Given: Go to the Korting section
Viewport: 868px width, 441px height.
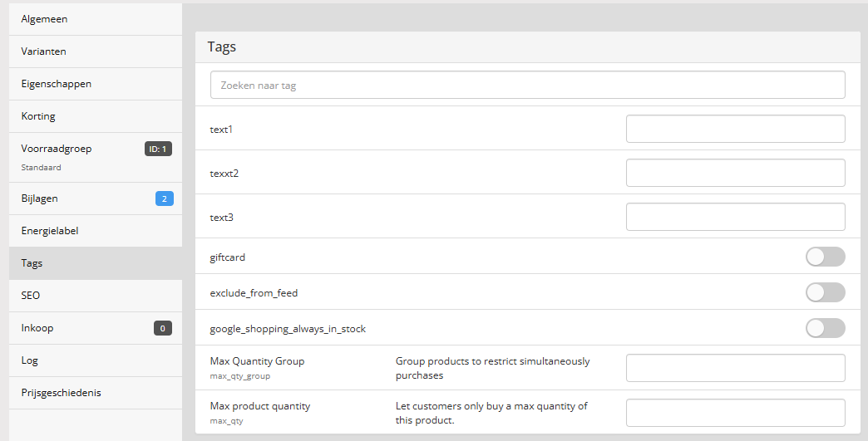Looking at the screenshot, I should pos(96,116).
